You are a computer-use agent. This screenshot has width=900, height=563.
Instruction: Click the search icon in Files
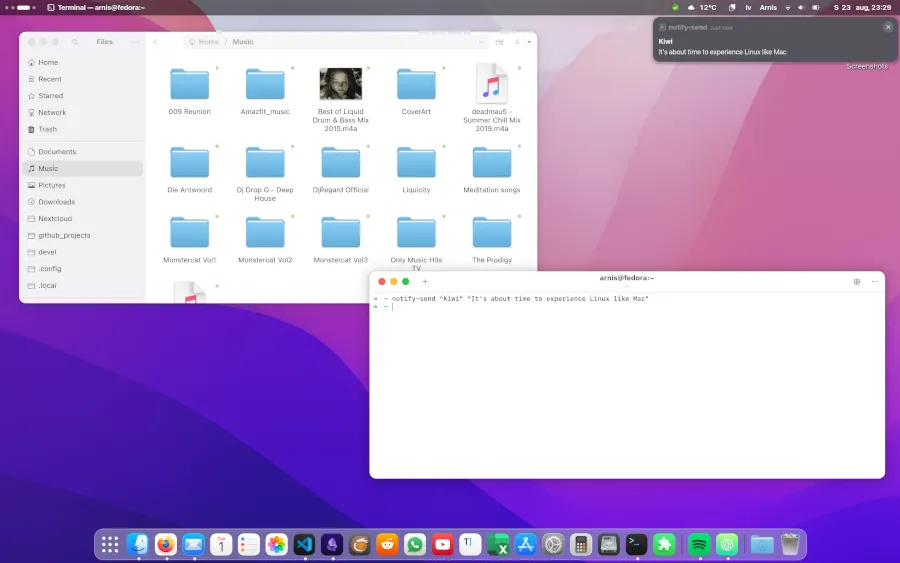[x=75, y=42]
